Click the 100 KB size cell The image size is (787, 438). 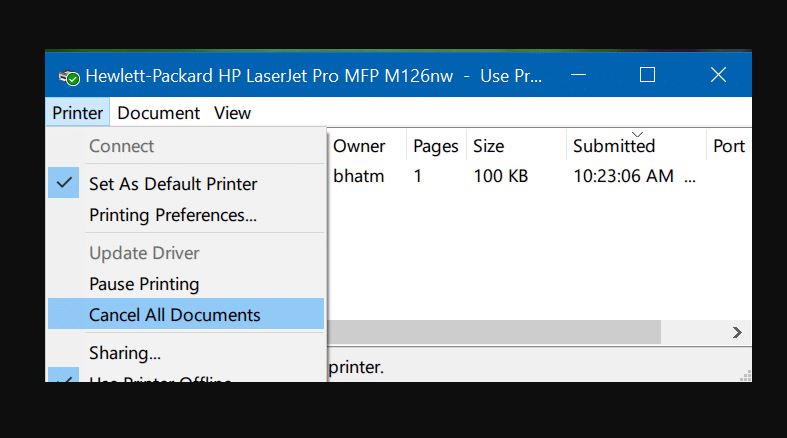[x=501, y=176]
